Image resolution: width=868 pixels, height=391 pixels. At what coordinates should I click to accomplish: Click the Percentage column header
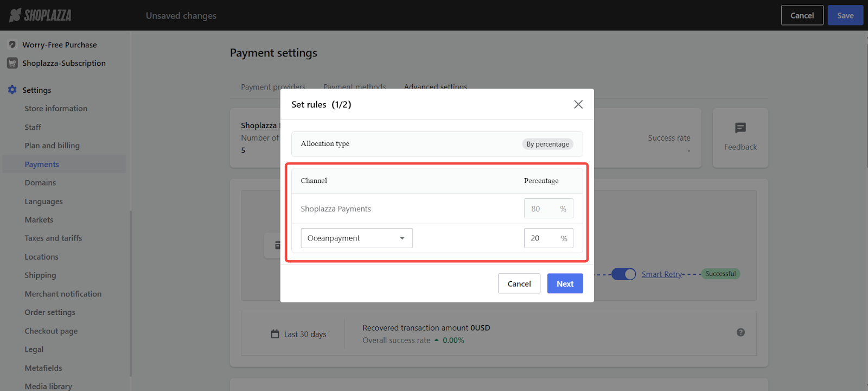coord(541,181)
